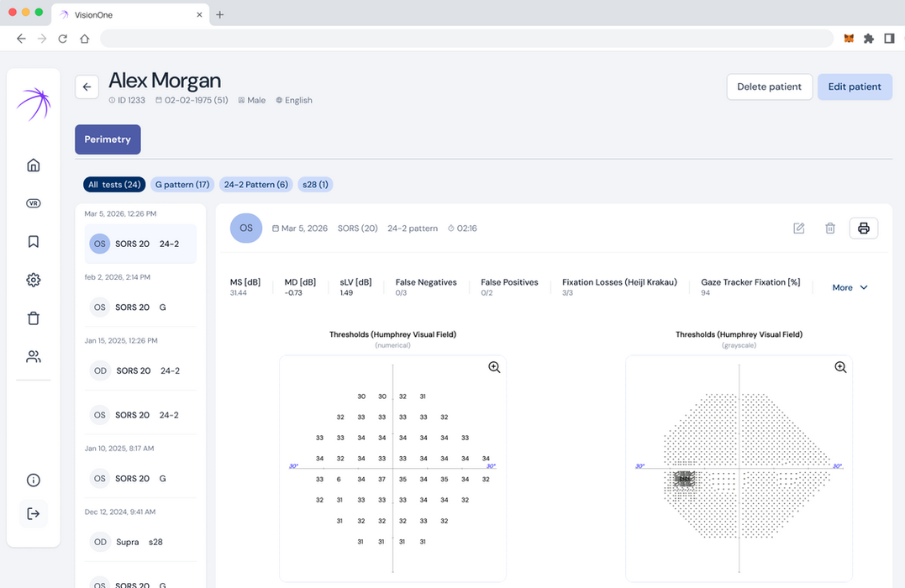Zoom into the numerical thresholds chart
The width and height of the screenshot is (905, 588).
(494, 368)
